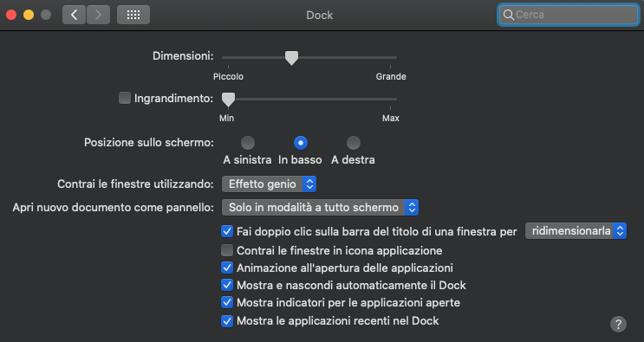Uncheck Fai doppio clic sulla barra del titolo

[x=227, y=231]
